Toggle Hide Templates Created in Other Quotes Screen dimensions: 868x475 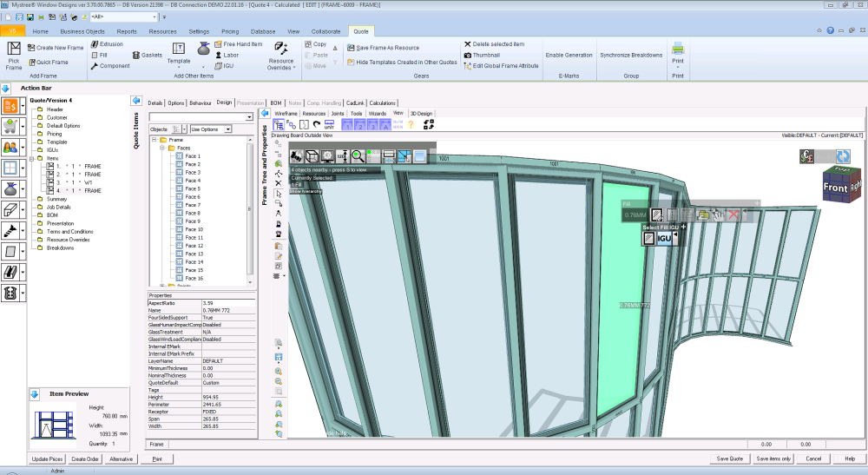pos(401,63)
